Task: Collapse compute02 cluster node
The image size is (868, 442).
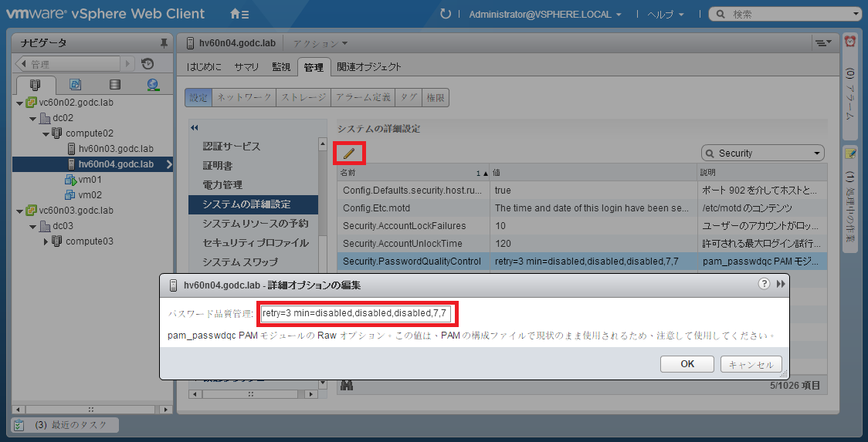Action: click(x=46, y=134)
